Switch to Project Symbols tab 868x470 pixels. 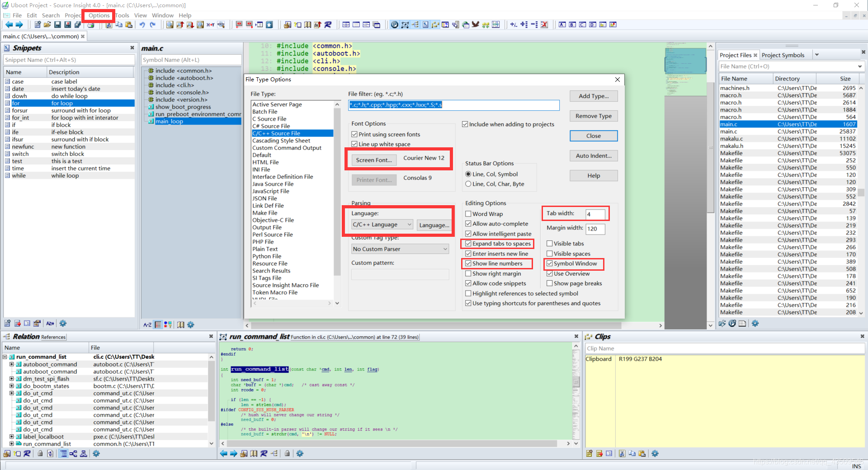coord(783,55)
